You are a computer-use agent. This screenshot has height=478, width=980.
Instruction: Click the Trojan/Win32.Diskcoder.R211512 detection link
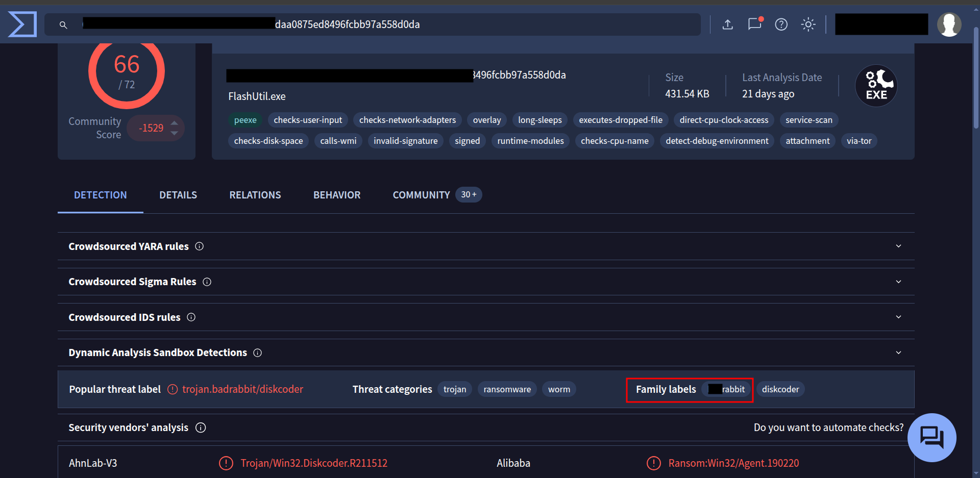[x=314, y=463]
